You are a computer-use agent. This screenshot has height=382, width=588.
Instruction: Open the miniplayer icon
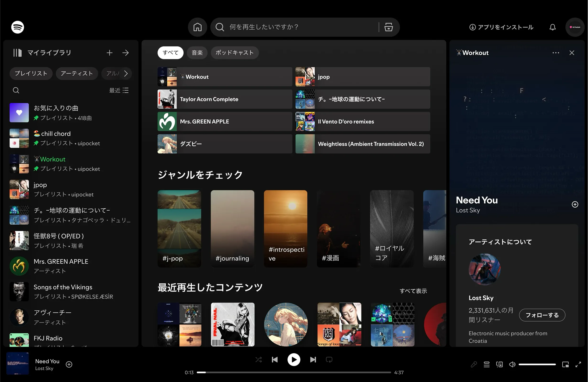[x=566, y=365]
